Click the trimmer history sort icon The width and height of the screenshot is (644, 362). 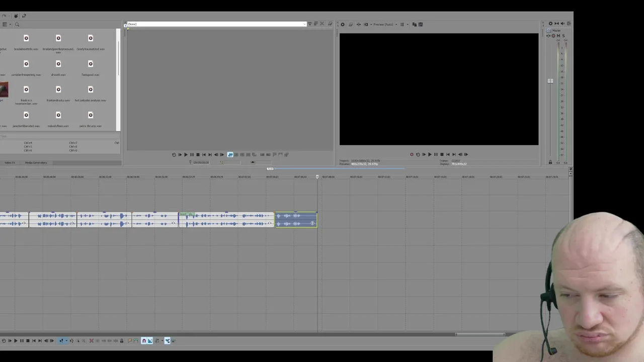point(310,24)
